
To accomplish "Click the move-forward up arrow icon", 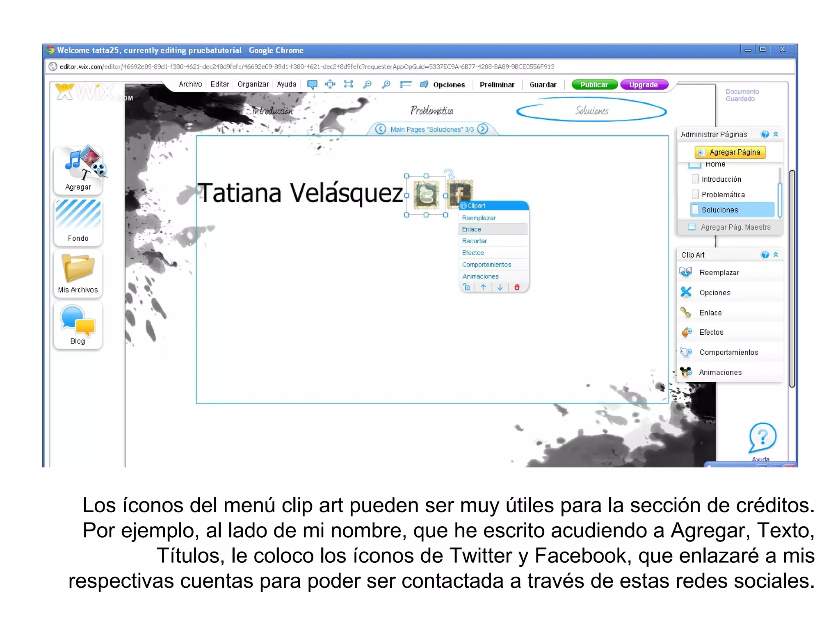I will 483,287.
